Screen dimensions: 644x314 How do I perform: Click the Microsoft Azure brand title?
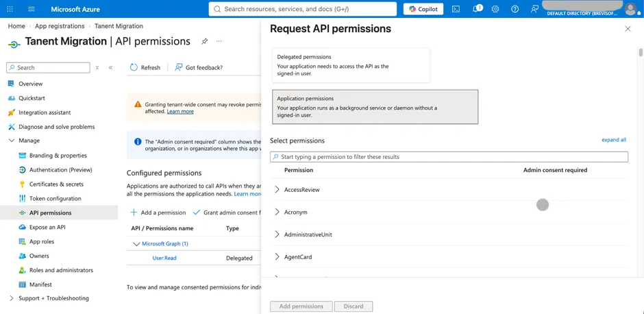(75, 9)
